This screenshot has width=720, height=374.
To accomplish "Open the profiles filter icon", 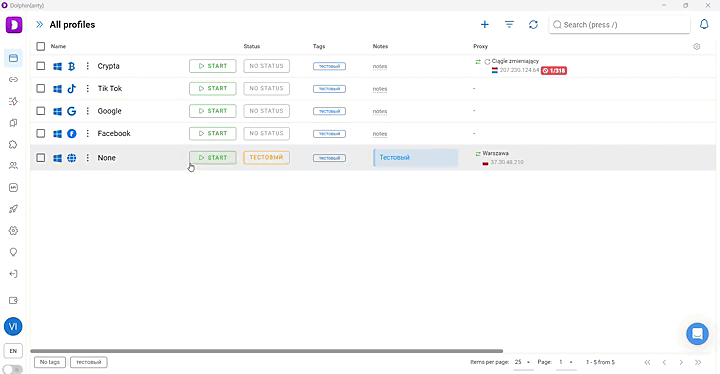I will click(x=509, y=24).
